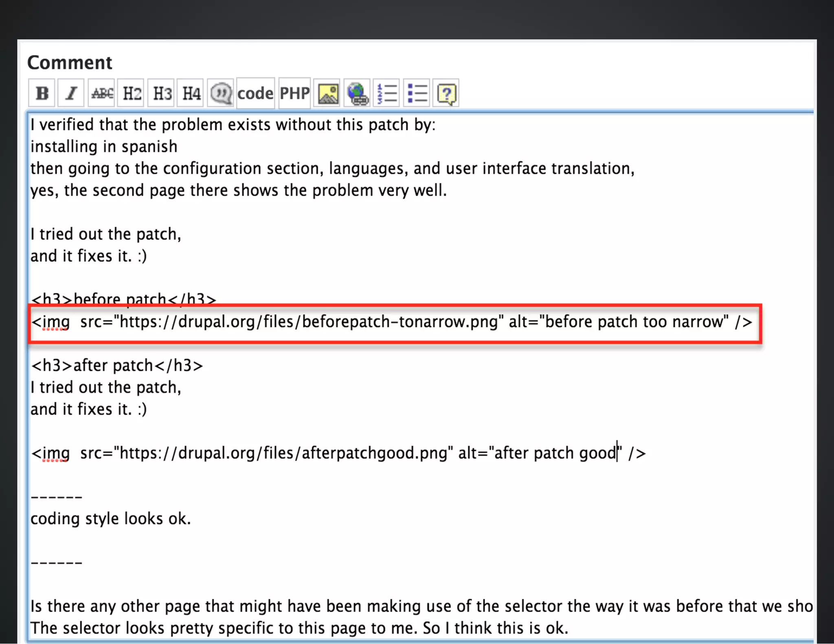This screenshot has width=834, height=644.
Task: Place cursor in highlighted beforepatch img line
Action: (x=391, y=322)
